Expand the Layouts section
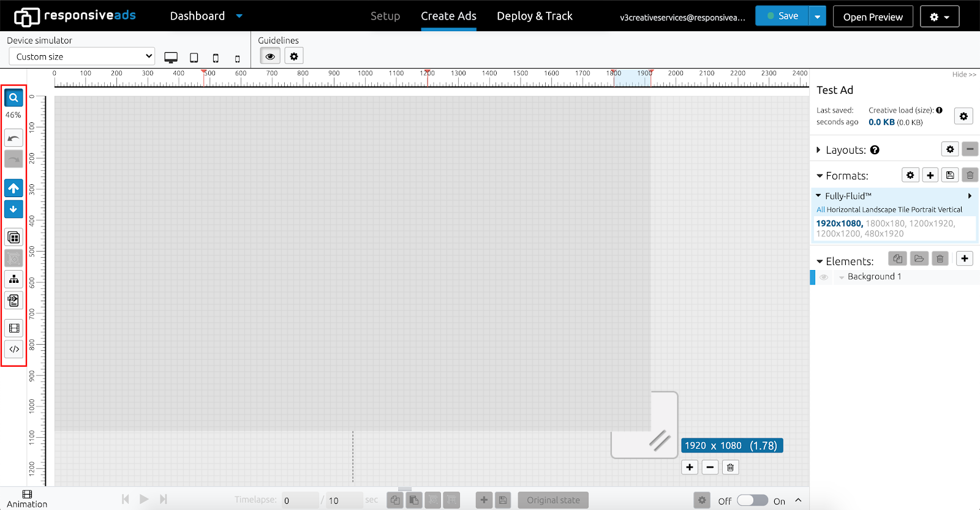 (818, 150)
